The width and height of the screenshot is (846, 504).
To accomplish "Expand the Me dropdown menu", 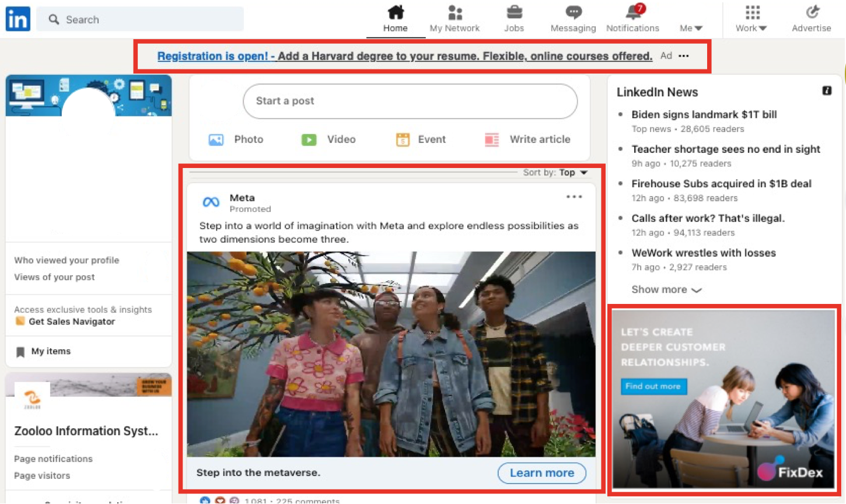I will point(691,28).
